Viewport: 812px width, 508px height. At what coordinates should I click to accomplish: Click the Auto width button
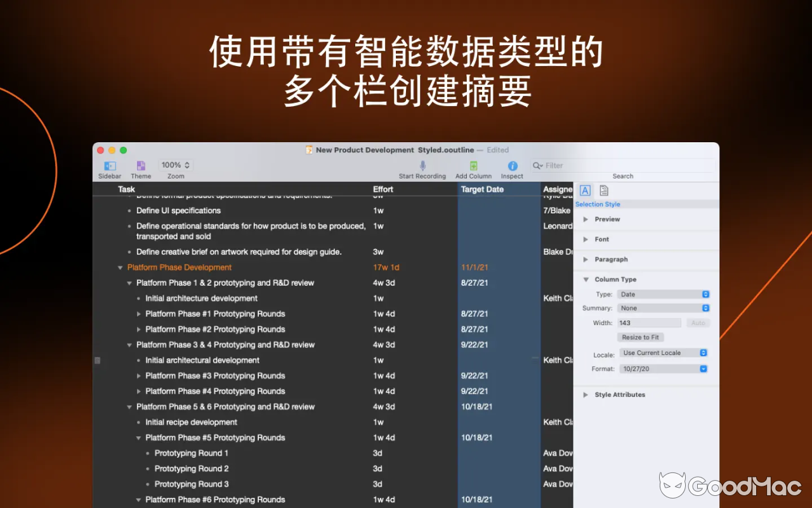[698, 323]
